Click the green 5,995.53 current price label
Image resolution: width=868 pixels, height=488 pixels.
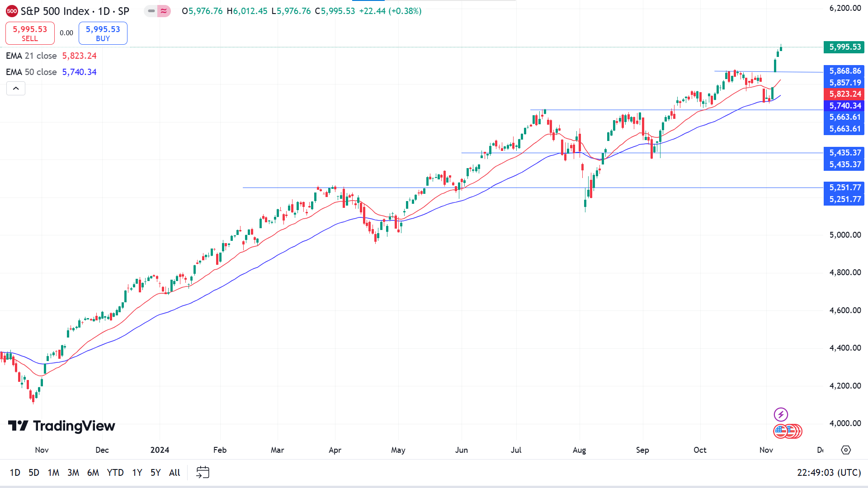[x=844, y=47]
